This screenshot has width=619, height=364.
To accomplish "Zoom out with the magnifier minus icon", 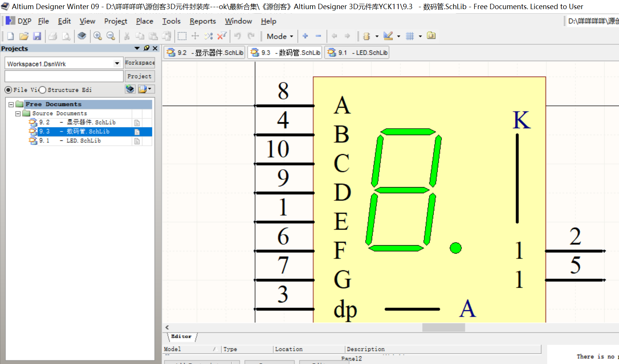I will [111, 36].
